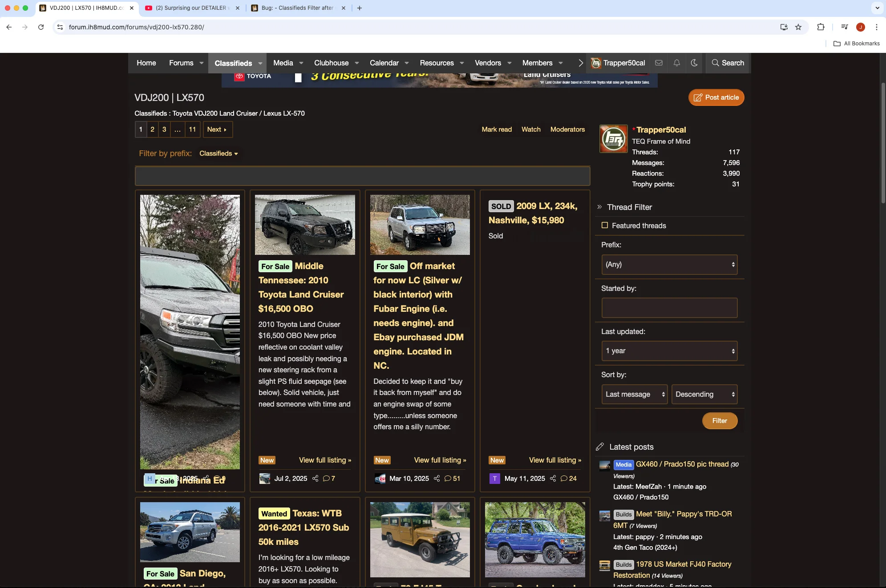Click the install app icon in address bar

(x=784, y=27)
